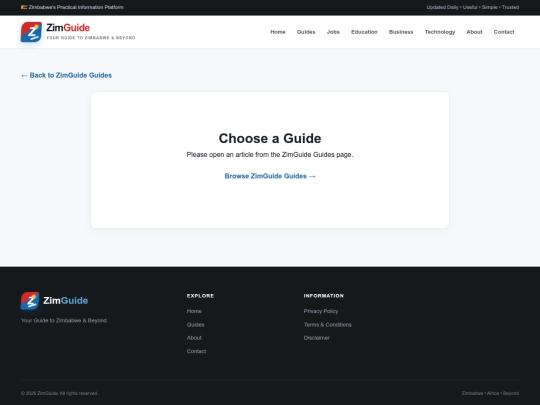Open the Technology nav item
Viewport: 540px width, 405px height.
click(x=440, y=32)
